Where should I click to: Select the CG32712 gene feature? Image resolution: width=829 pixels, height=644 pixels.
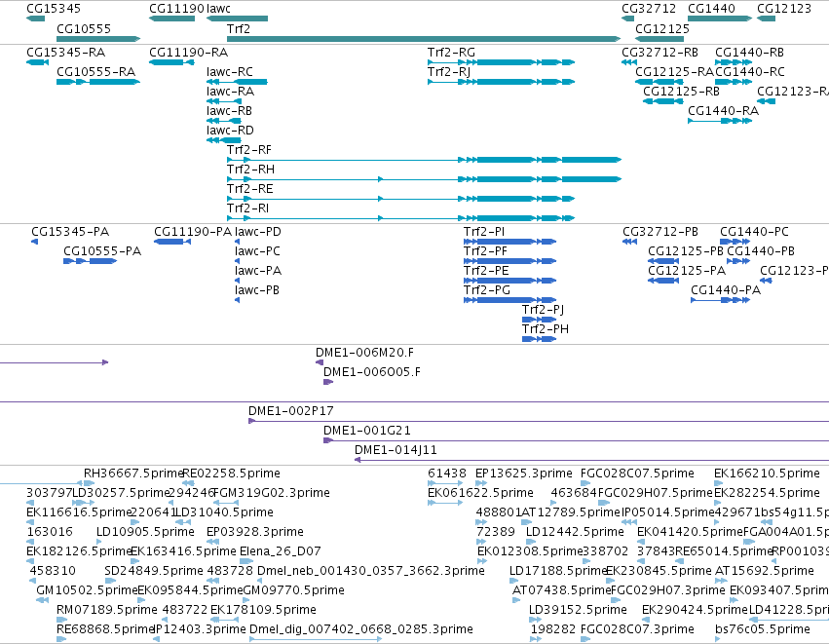point(627,19)
